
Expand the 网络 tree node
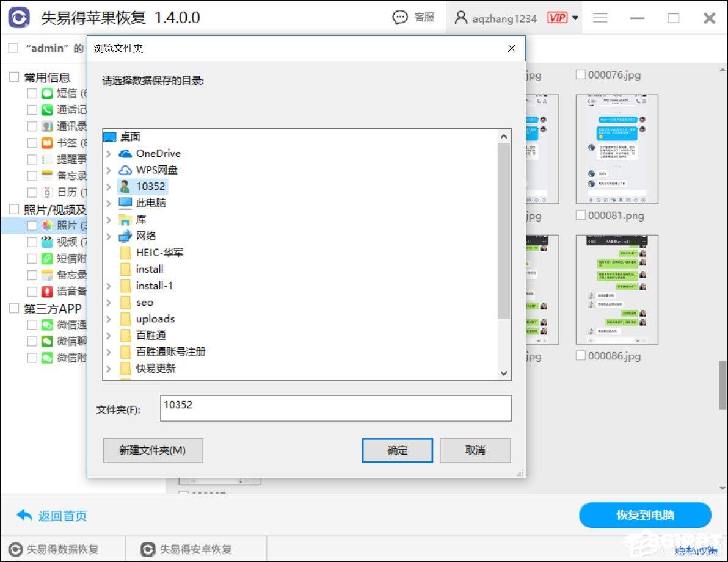click(x=109, y=237)
